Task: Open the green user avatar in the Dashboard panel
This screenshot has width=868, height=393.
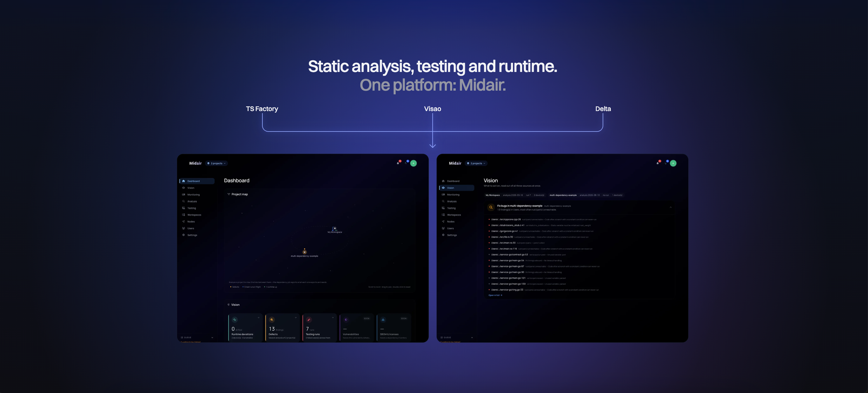Action: [x=413, y=163]
